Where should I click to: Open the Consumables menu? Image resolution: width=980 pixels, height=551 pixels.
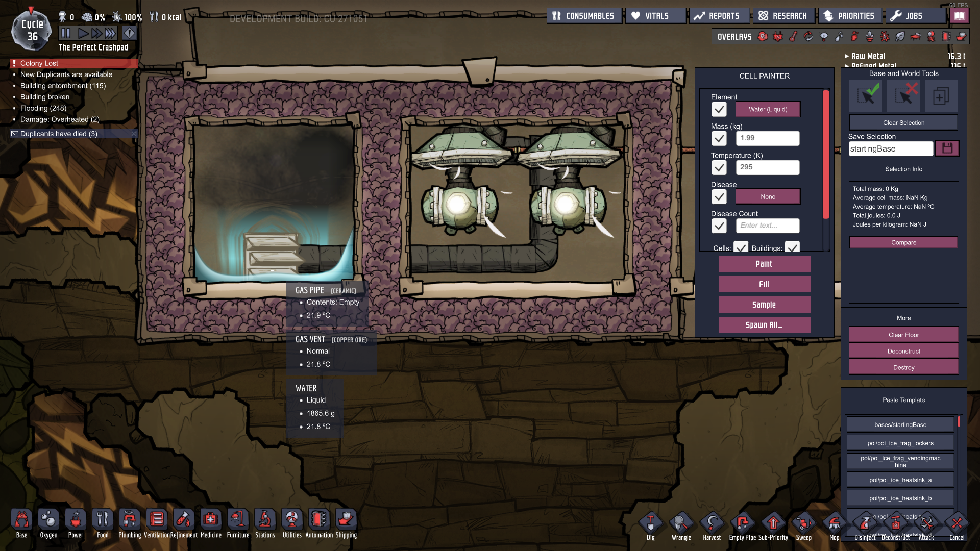click(x=584, y=16)
